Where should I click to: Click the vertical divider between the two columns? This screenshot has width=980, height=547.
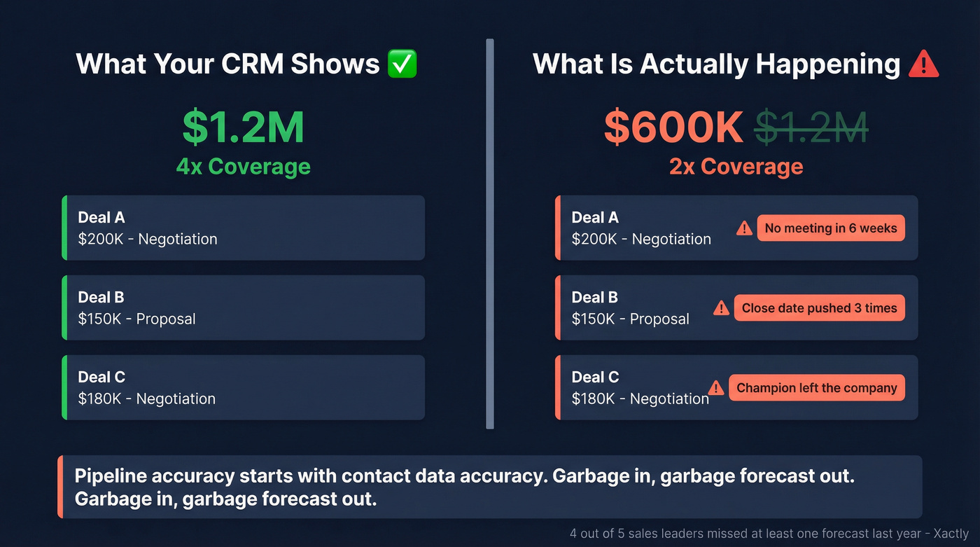click(489, 231)
